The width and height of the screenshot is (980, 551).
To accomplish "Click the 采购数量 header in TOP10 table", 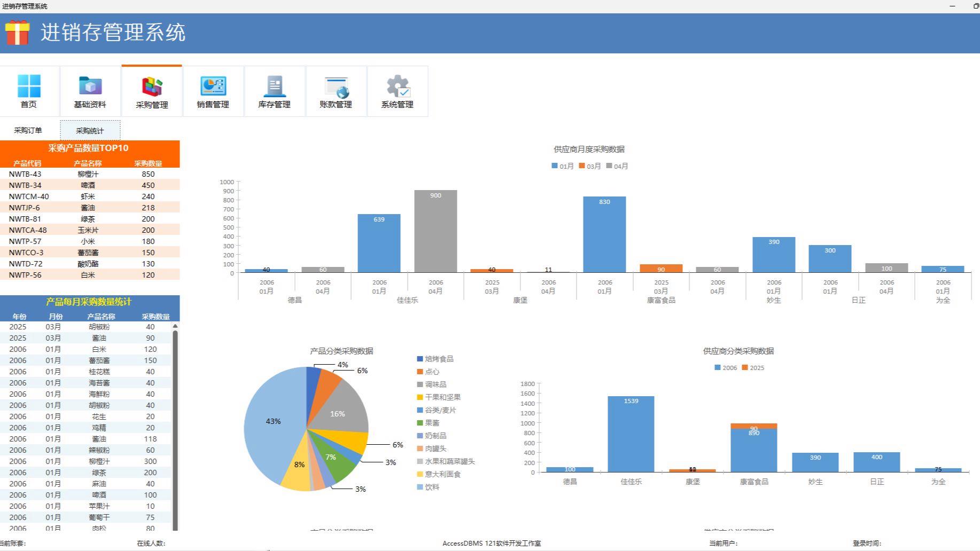I will pos(148,163).
